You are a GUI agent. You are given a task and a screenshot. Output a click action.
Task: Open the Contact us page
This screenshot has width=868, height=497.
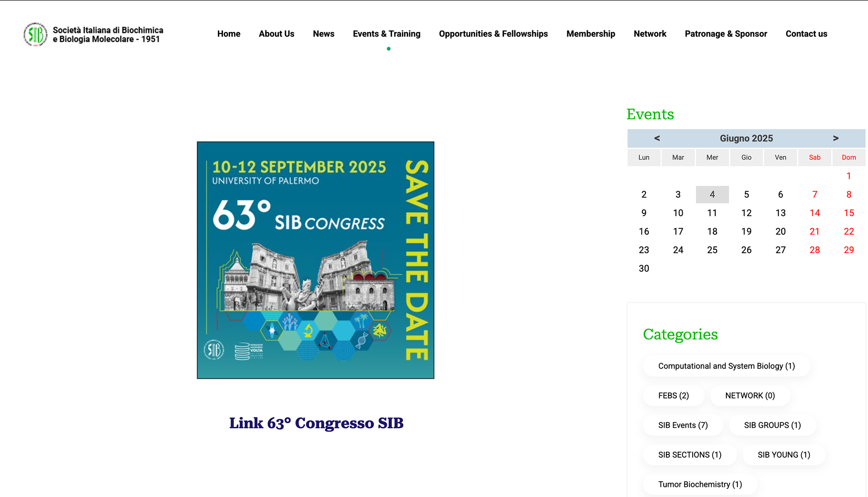point(807,34)
